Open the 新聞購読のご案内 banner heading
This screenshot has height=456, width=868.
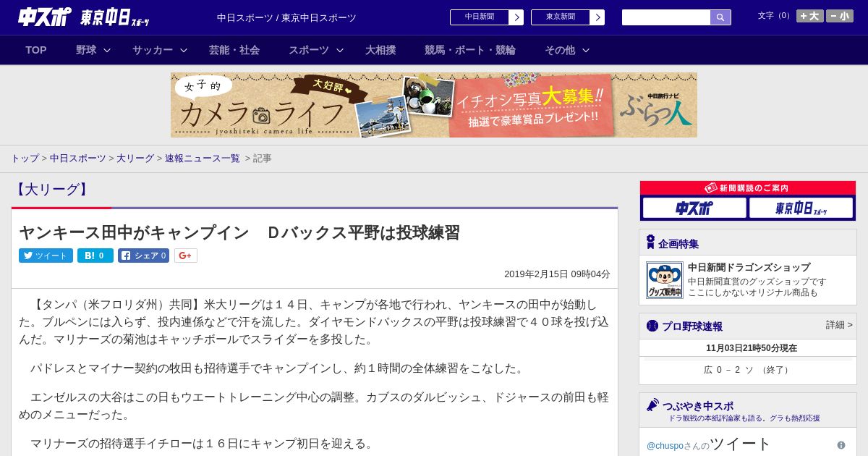748,188
